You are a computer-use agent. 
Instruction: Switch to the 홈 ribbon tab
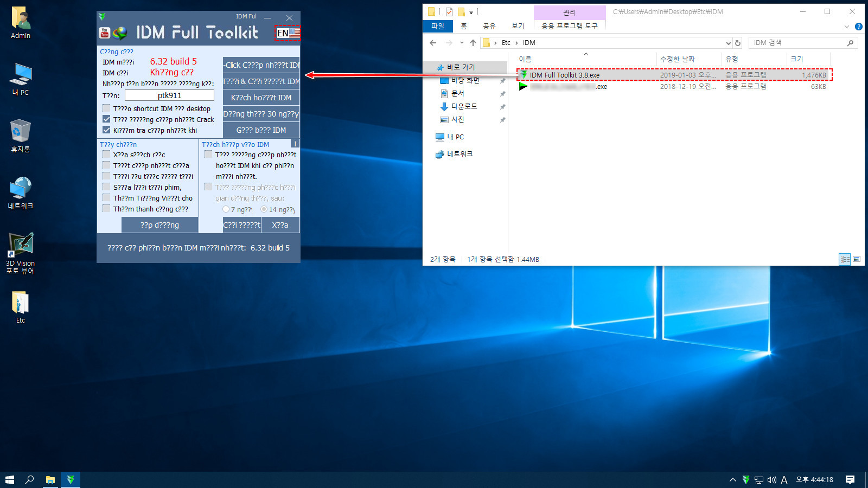[x=464, y=26]
